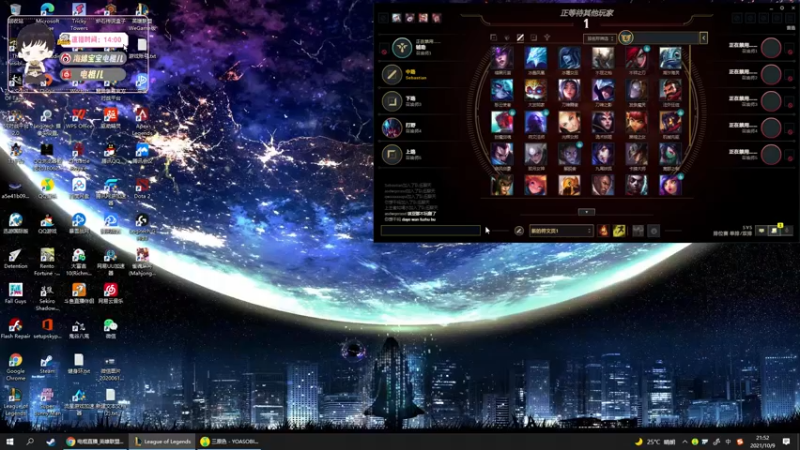The image size is (800, 450).
Task: Edit rune page with the pencil icon
Action: tap(519, 231)
